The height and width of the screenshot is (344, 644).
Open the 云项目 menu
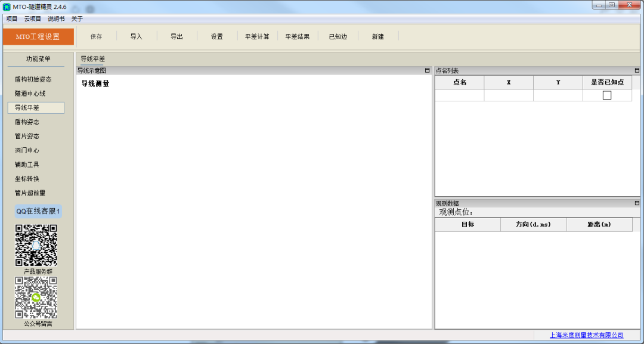tap(33, 19)
